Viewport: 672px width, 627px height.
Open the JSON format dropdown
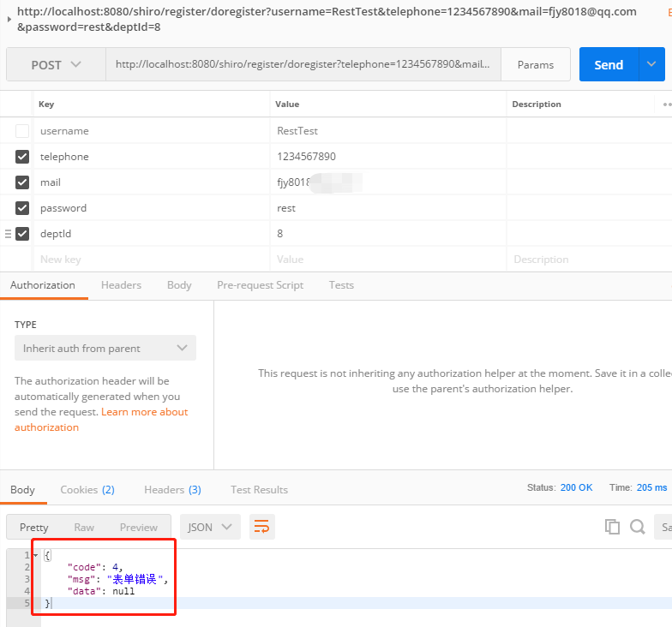[x=210, y=527]
